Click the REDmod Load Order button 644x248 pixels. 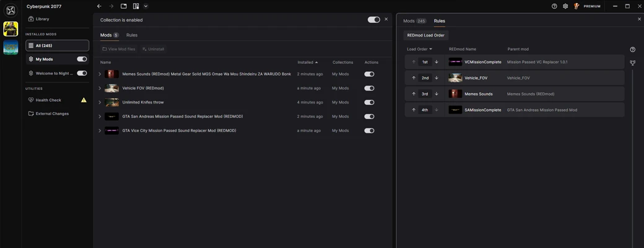tap(426, 35)
